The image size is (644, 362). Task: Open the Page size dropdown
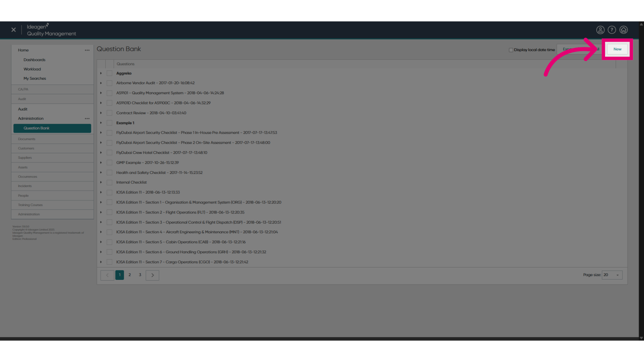pos(612,275)
